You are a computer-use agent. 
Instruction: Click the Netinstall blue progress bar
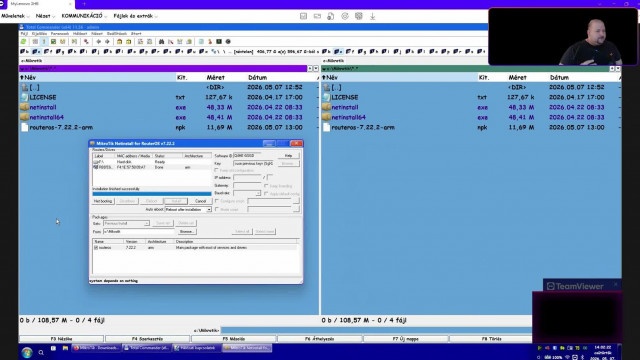click(152, 194)
